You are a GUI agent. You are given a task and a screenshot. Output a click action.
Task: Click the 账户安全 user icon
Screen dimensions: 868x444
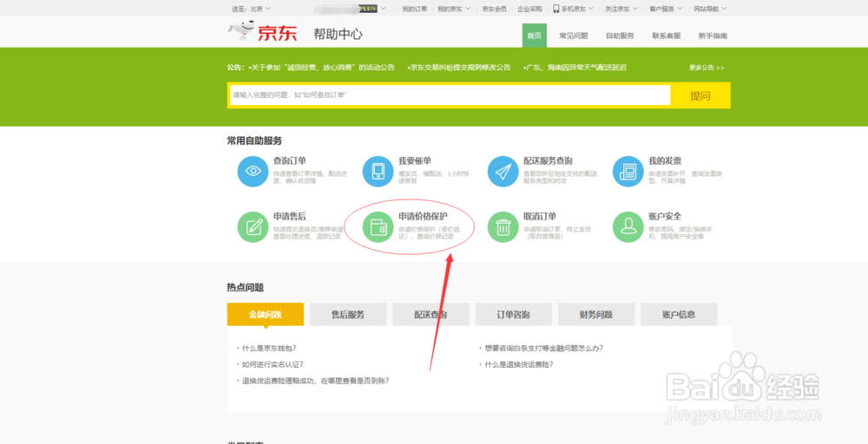click(x=628, y=226)
